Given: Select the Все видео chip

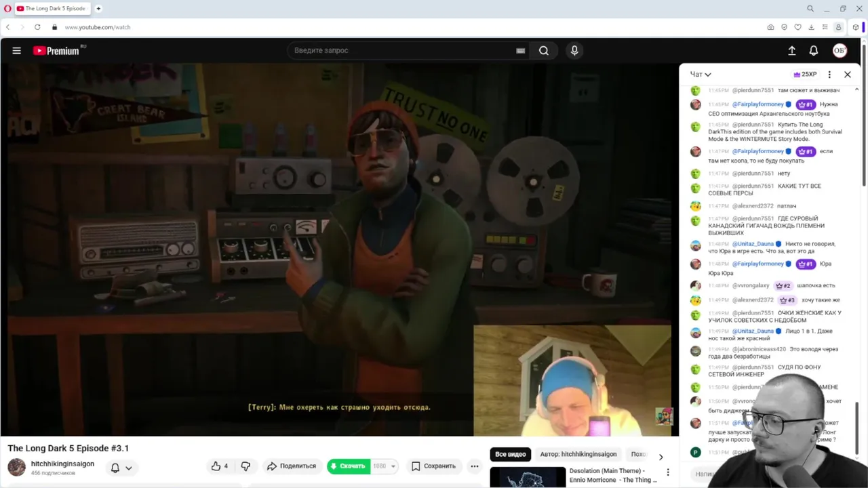Looking at the screenshot, I should click(511, 454).
